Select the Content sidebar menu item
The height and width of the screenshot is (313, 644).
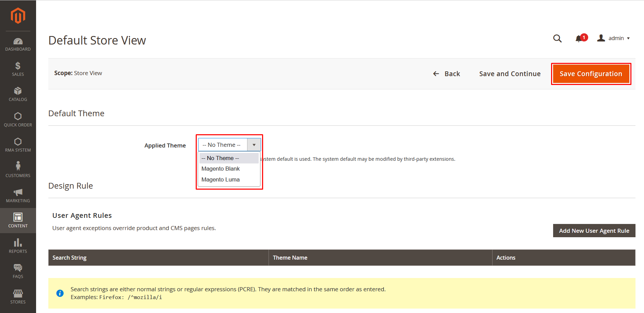[18, 221]
